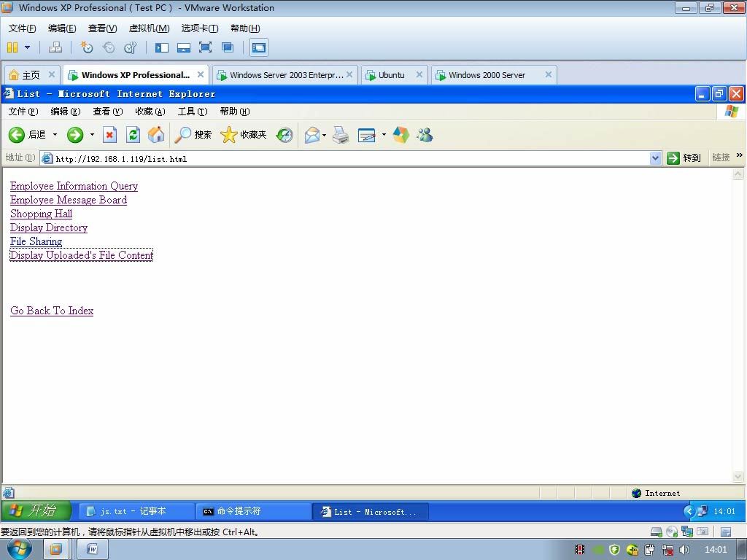Click the IE forward green arrow
Viewport: 747px width, 560px height.
point(75,135)
